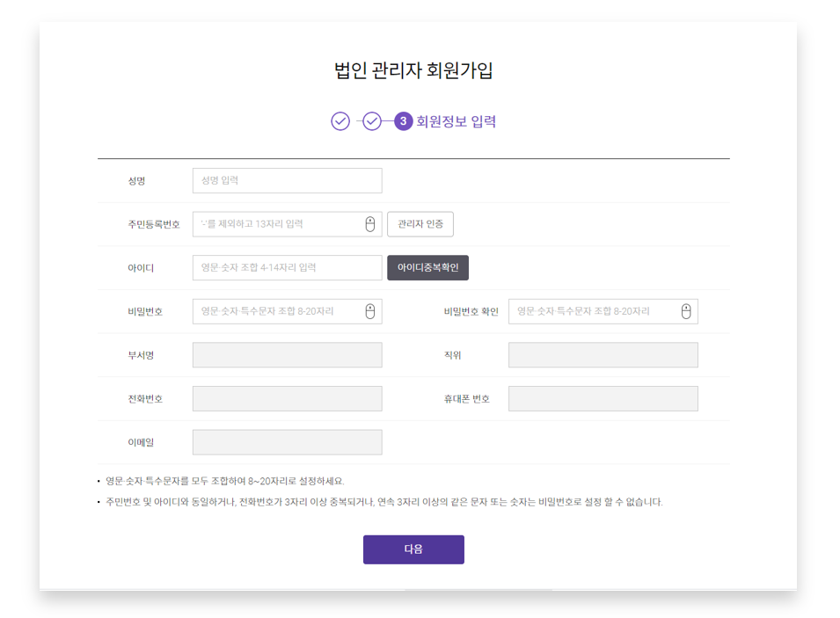Click the step 3 circle indicator

click(404, 121)
